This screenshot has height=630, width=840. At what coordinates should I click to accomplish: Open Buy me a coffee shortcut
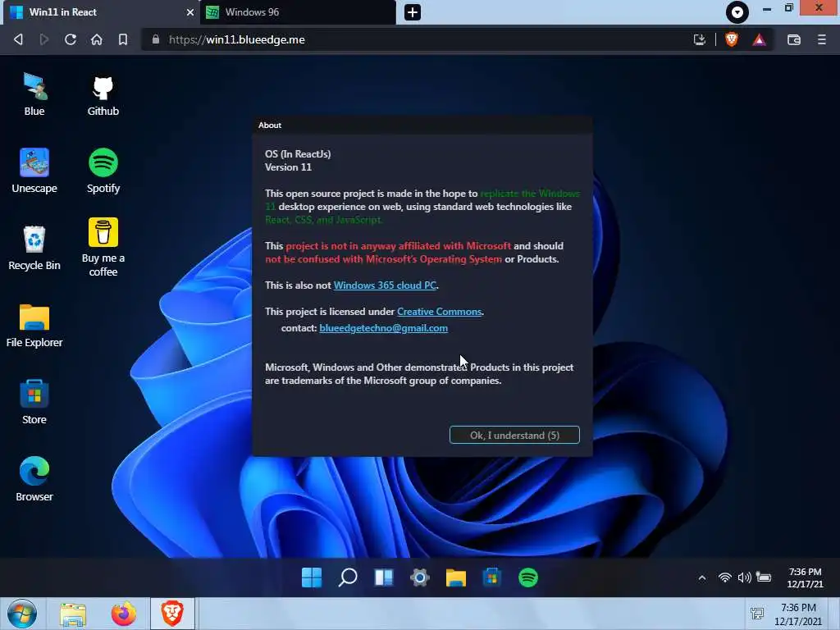[x=103, y=247]
